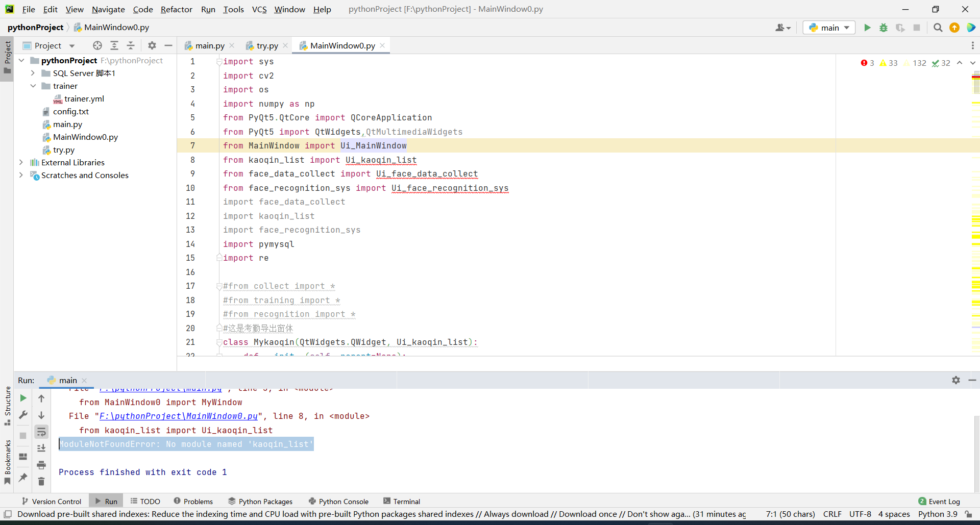Run the main configuration with the green play button
Image resolution: width=980 pixels, height=525 pixels.
point(867,28)
